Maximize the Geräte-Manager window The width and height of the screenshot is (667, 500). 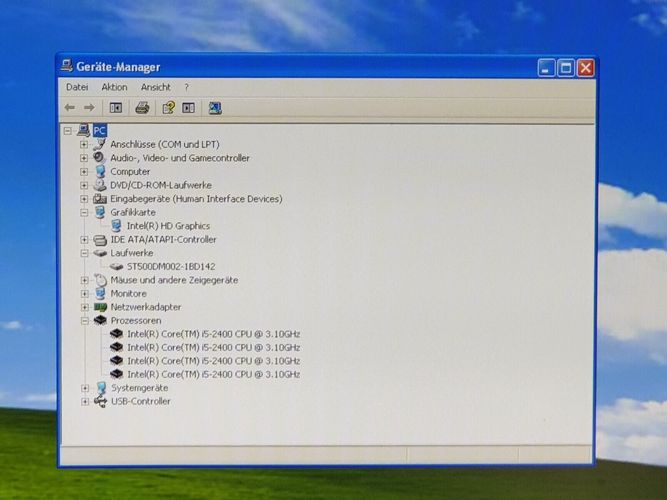566,68
